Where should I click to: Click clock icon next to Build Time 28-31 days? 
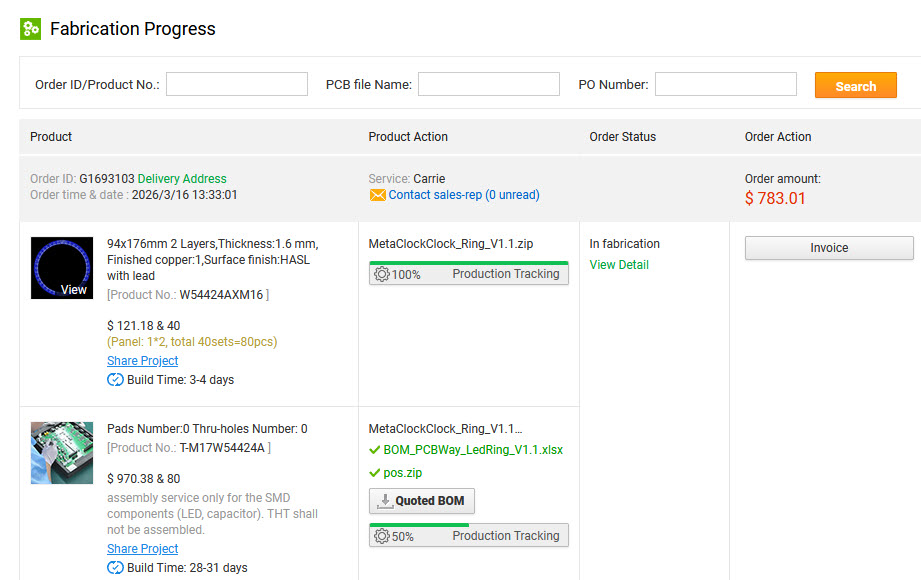[115, 568]
